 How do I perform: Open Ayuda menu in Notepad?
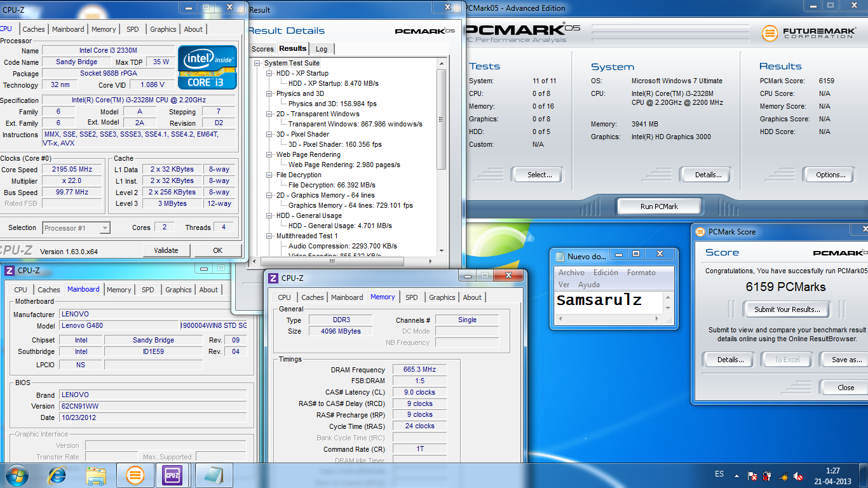coord(589,285)
